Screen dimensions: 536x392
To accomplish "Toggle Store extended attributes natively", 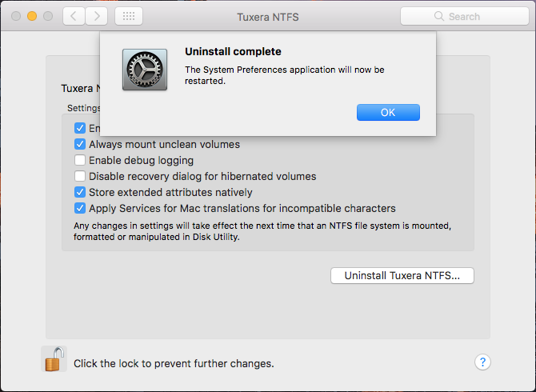I will 80,192.
